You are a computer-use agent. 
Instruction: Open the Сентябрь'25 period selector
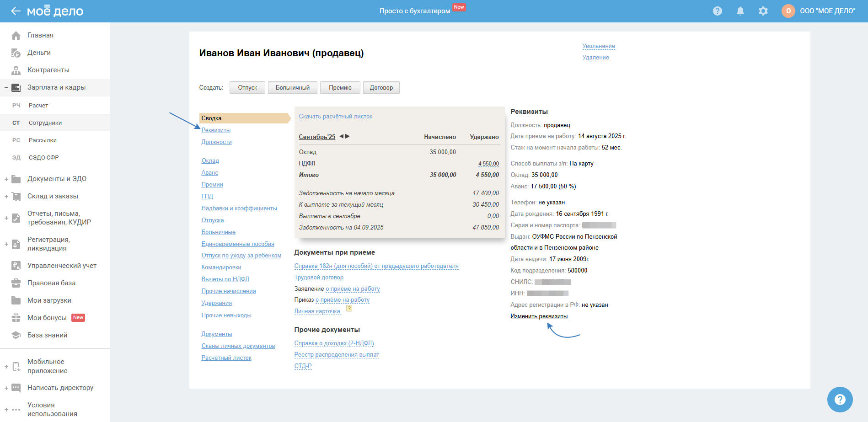click(317, 137)
